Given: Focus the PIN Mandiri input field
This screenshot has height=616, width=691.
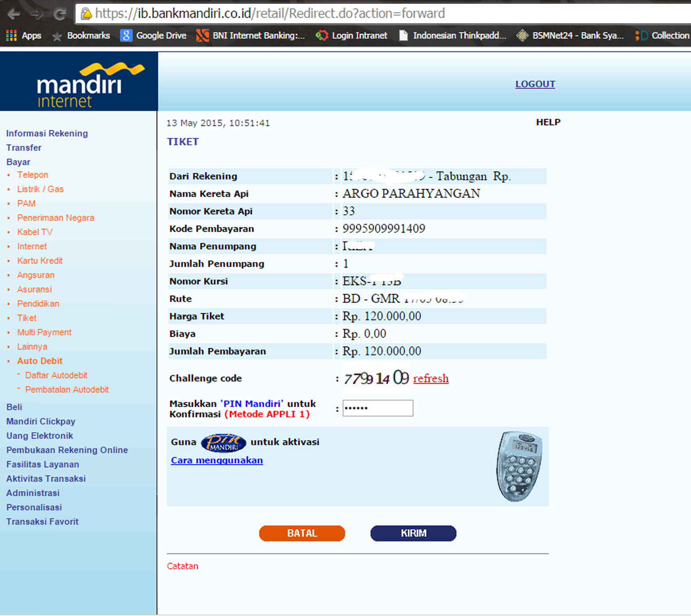Looking at the screenshot, I should [x=378, y=408].
